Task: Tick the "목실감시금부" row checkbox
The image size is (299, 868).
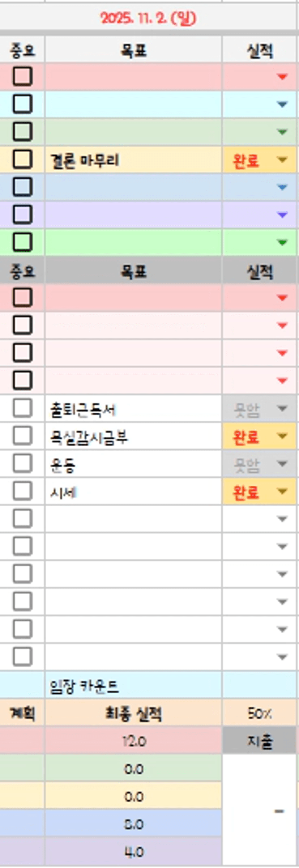Action: pyautogui.click(x=22, y=436)
